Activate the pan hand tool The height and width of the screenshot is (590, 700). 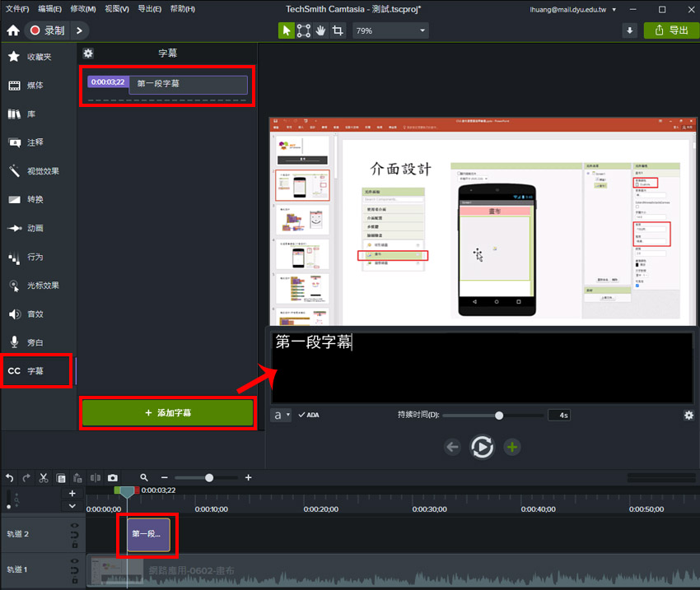[x=320, y=30]
